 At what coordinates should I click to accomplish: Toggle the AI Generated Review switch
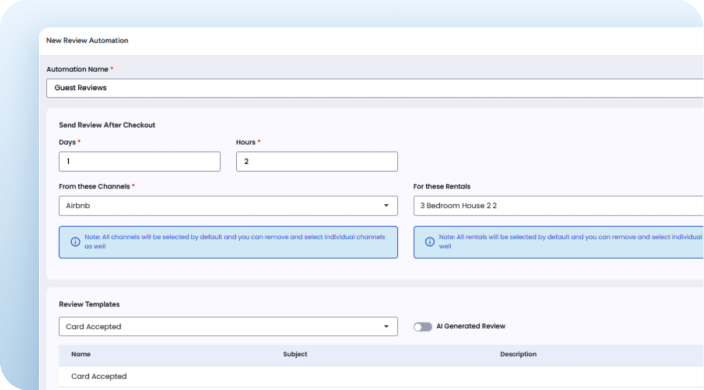422,327
